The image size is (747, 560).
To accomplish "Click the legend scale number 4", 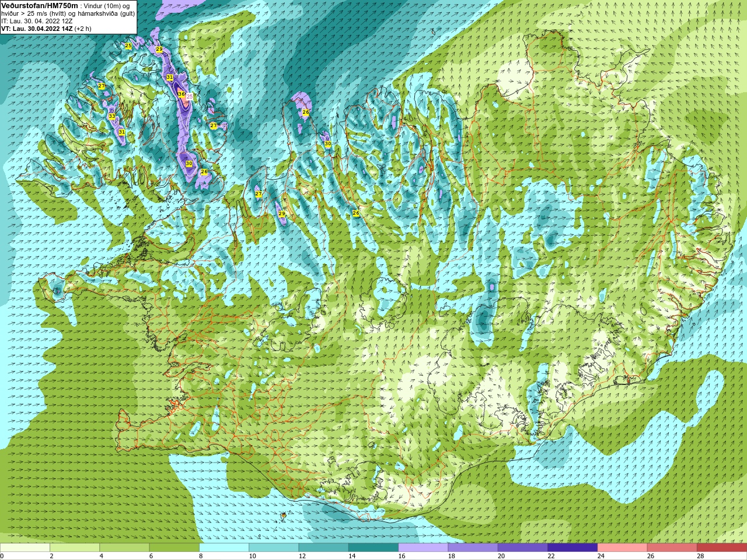I will 102,556.
